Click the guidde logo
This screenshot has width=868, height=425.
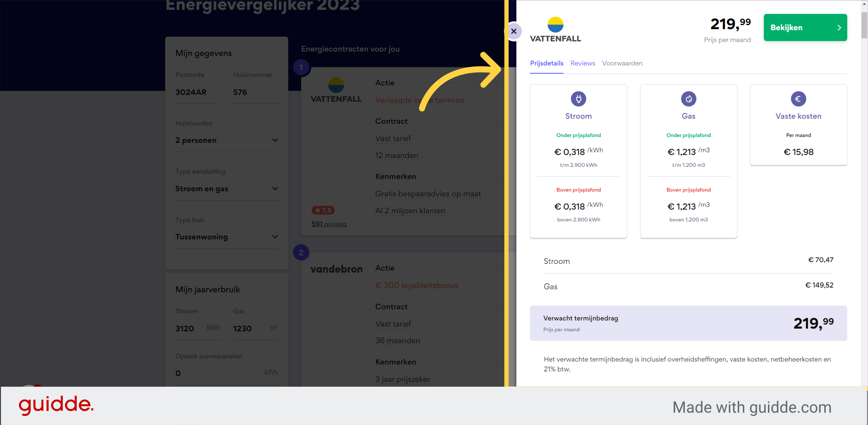56,405
